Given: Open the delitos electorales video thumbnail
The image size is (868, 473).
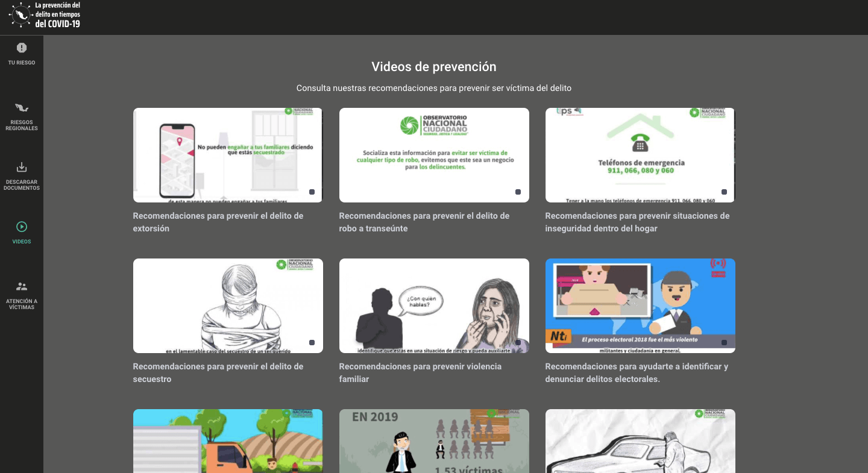Looking at the screenshot, I should pyautogui.click(x=640, y=305).
